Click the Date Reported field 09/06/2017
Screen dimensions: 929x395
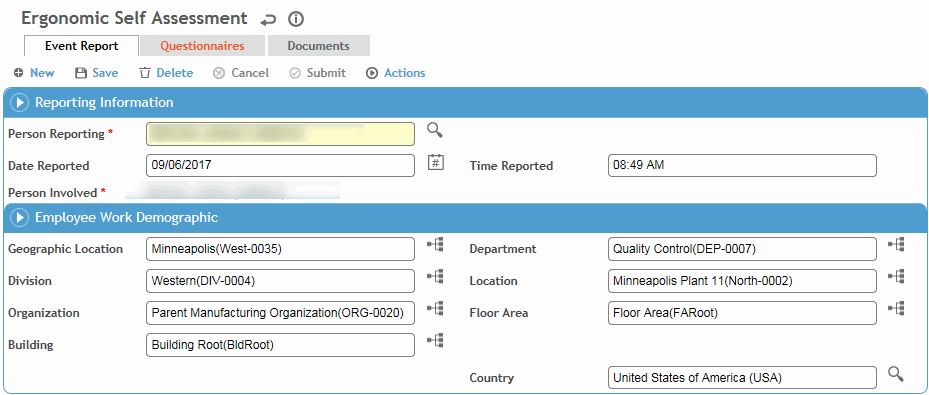[280, 165]
